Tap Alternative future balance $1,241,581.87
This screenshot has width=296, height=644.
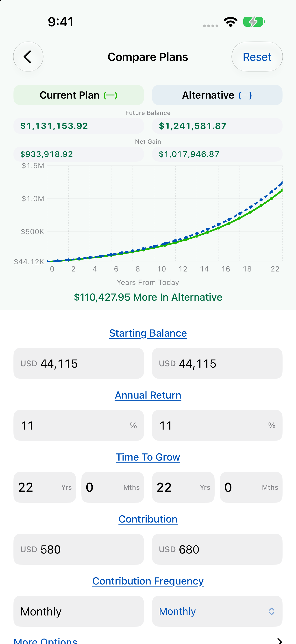[x=217, y=126]
